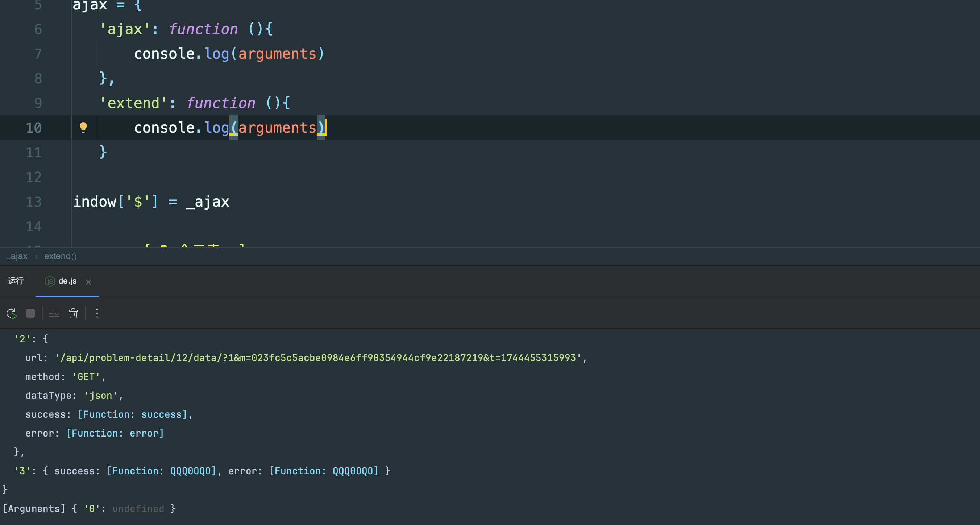Click the yellow lightbulb quick-fix icon

point(83,127)
